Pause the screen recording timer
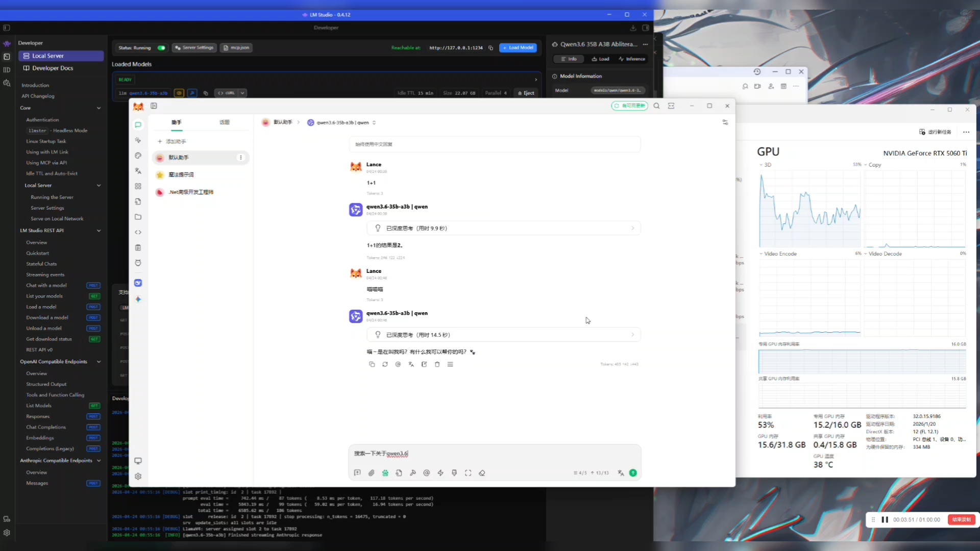The width and height of the screenshot is (980, 551). (885, 519)
